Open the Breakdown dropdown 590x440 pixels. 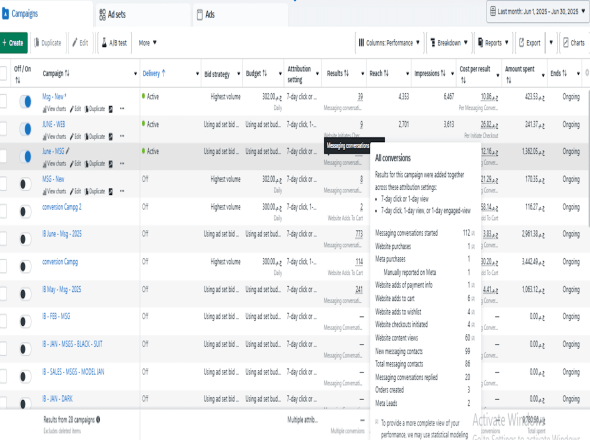449,43
